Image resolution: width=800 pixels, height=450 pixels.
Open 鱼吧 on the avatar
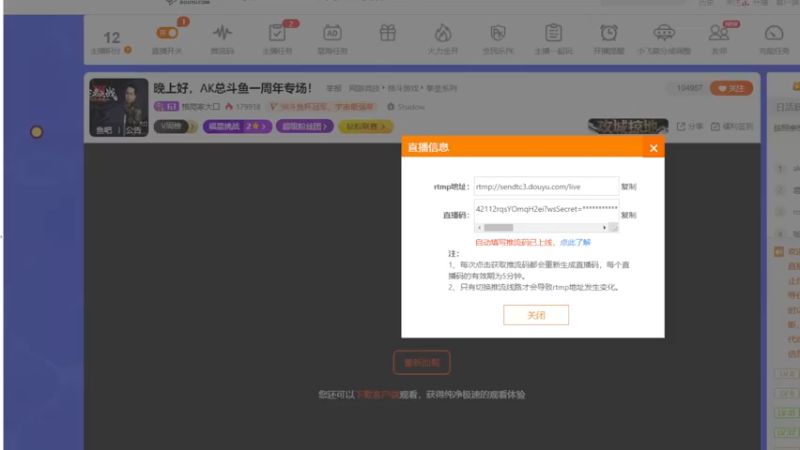104,131
